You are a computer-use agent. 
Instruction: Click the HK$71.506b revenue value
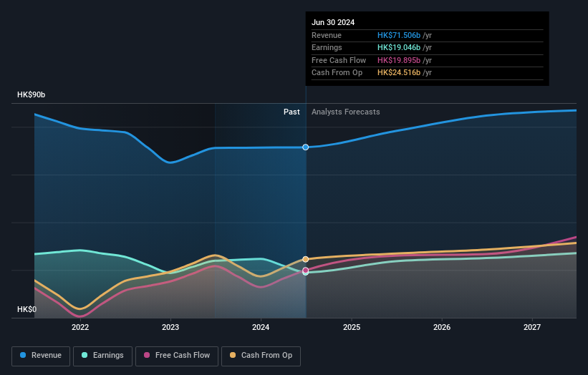pyautogui.click(x=399, y=35)
